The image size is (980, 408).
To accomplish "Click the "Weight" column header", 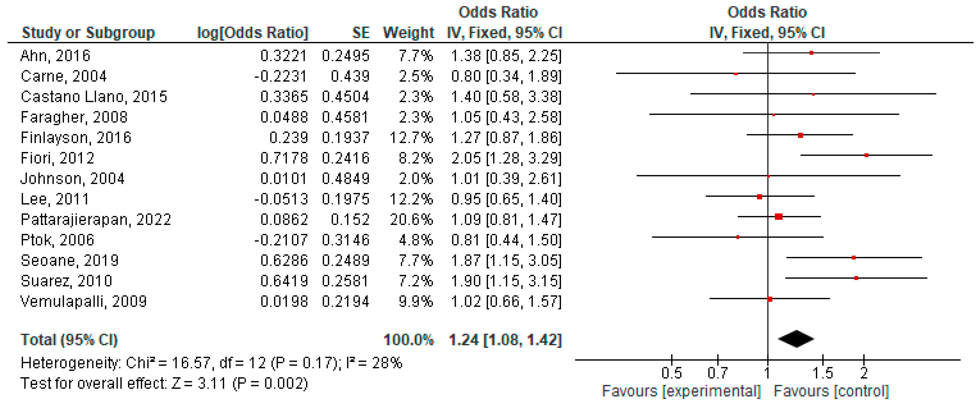I will 408,33.
